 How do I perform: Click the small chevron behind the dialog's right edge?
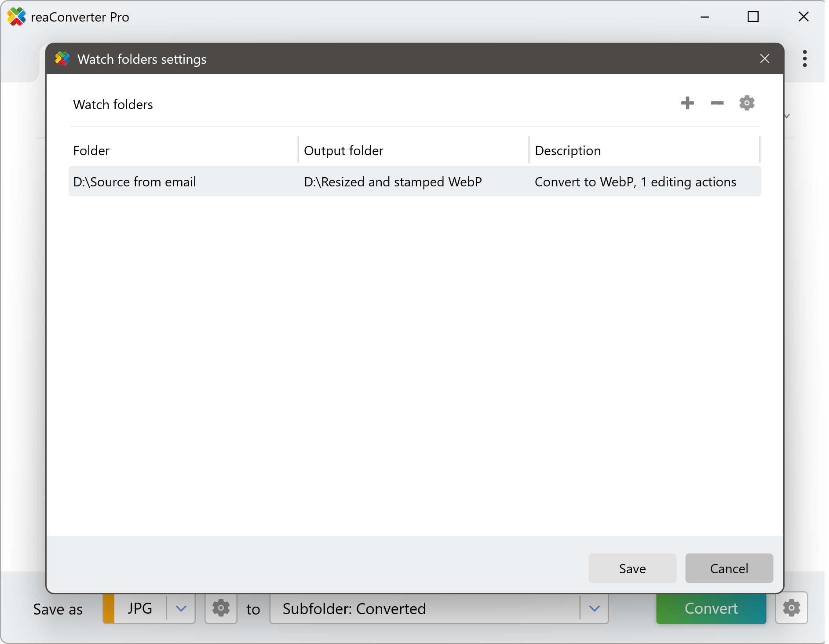(787, 116)
